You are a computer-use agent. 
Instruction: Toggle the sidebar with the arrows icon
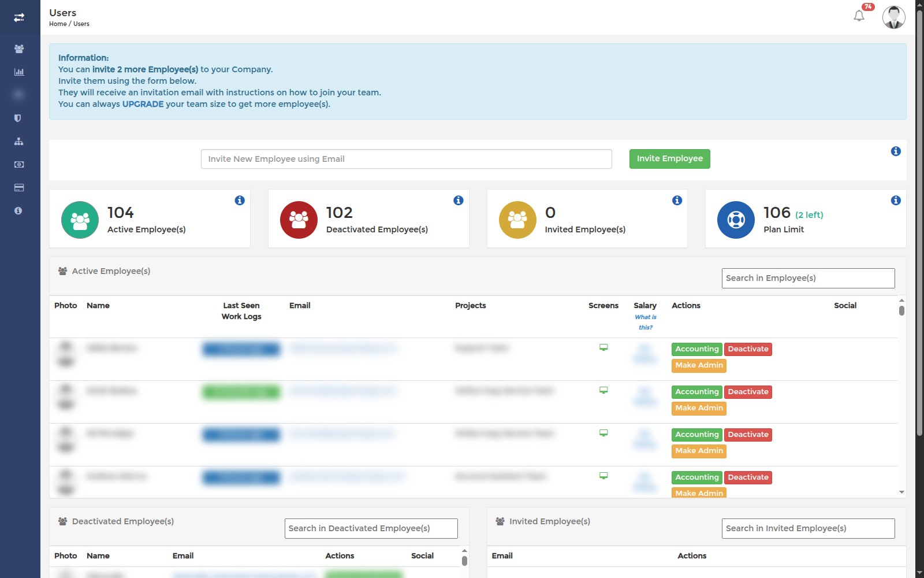point(19,17)
